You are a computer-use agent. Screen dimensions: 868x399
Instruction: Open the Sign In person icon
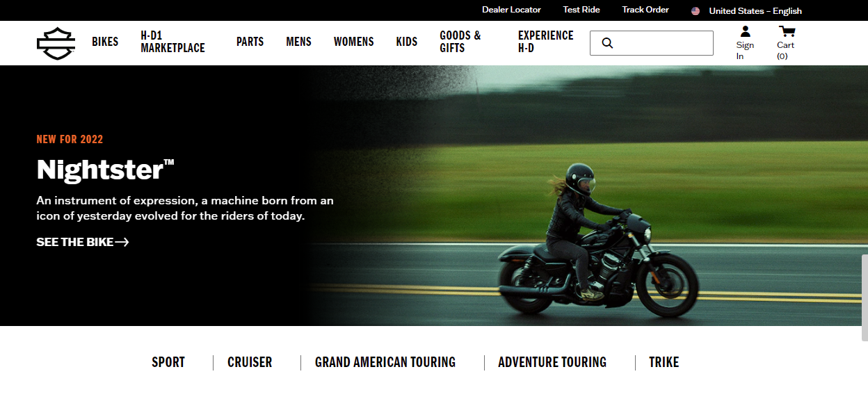tap(745, 31)
